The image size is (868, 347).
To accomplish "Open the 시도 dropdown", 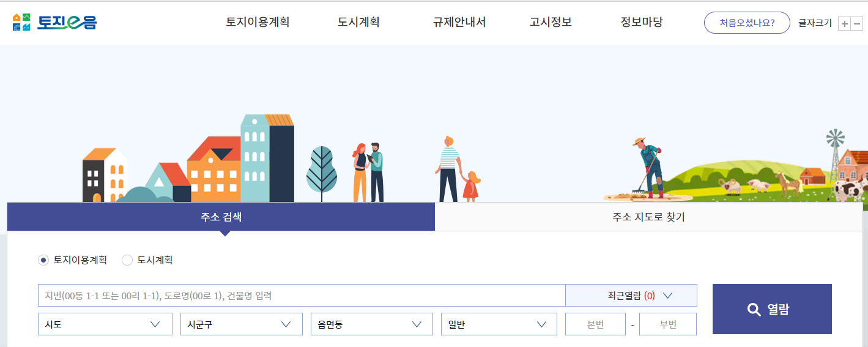I will tap(105, 324).
